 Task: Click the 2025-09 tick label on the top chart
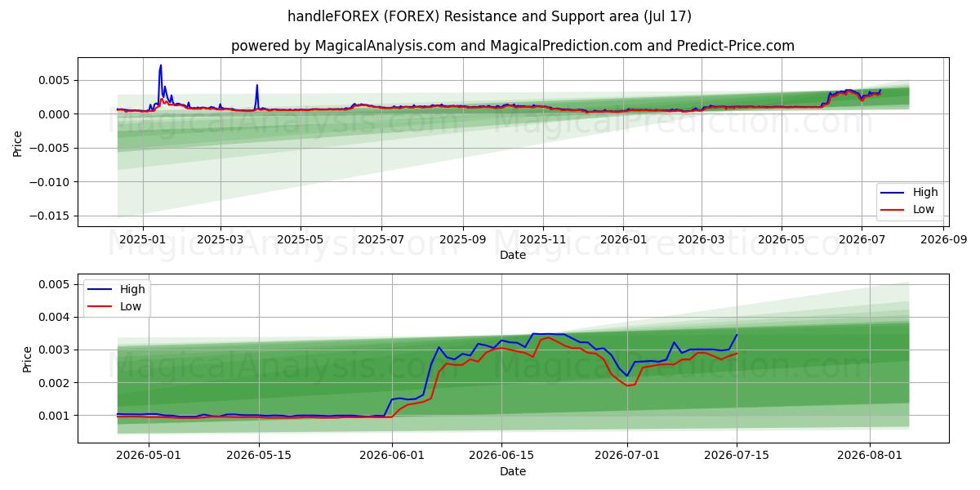pos(463,239)
